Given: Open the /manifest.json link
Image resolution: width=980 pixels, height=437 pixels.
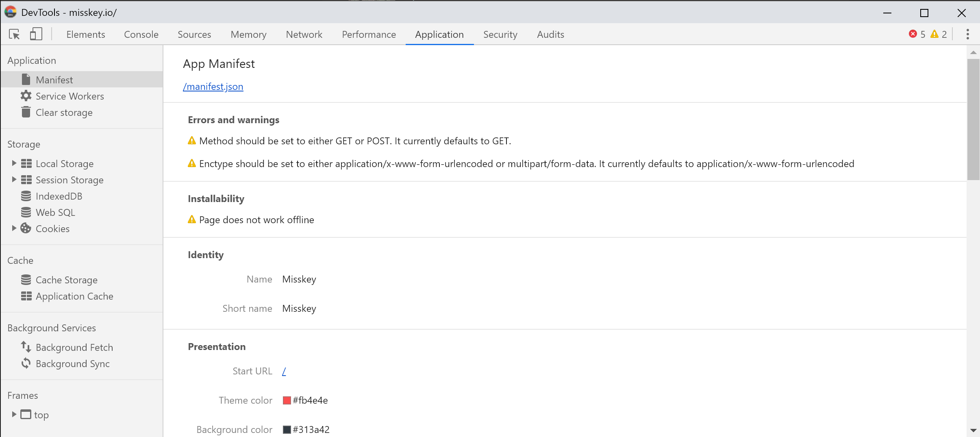Looking at the screenshot, I should coord(213,87).
